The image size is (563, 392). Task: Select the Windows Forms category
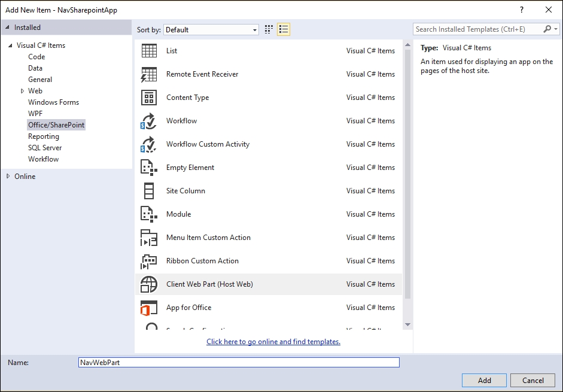click(53, 102)
